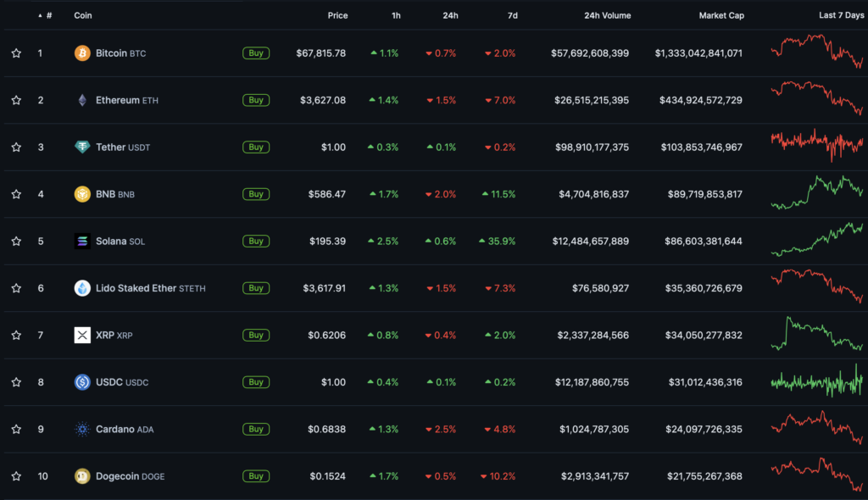The image size is (868, 500).
Task: Click the Dogecoin logo icon
Action: (x=82, y=476)
